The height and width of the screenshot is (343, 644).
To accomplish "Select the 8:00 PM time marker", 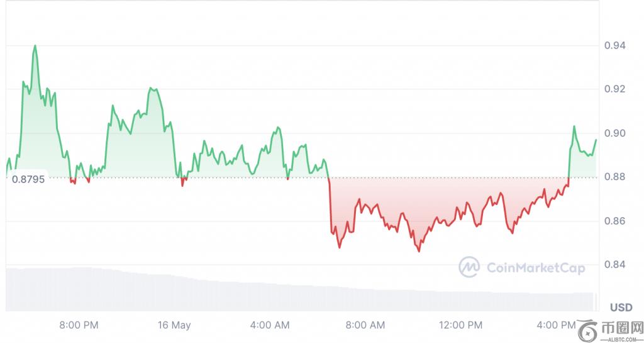I will pyautogui.click(x=79, y=325).
